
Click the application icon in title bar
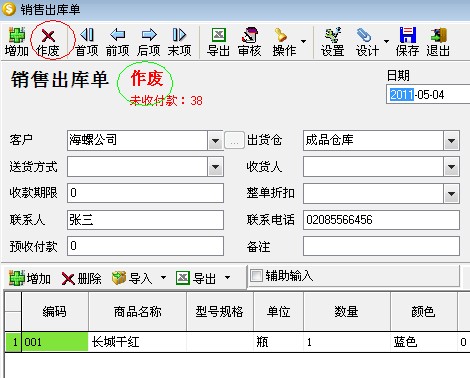tap(9, 9)
